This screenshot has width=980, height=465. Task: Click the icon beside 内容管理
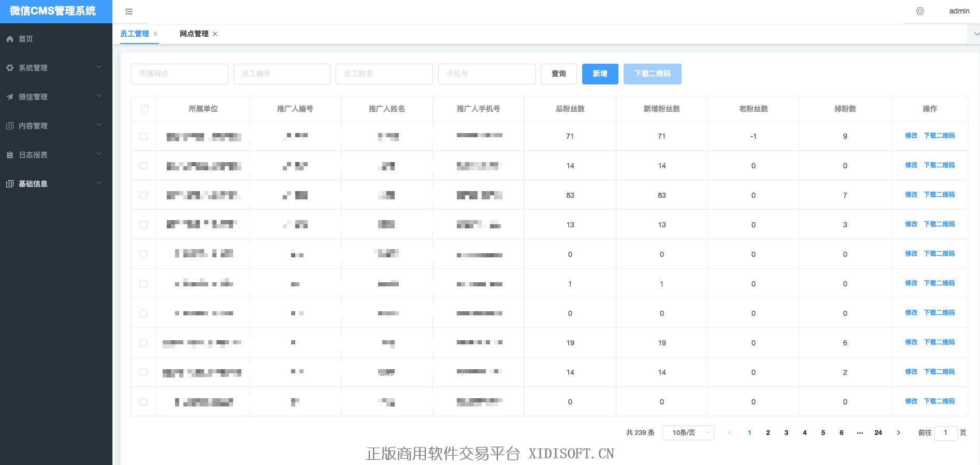[10, 126]
